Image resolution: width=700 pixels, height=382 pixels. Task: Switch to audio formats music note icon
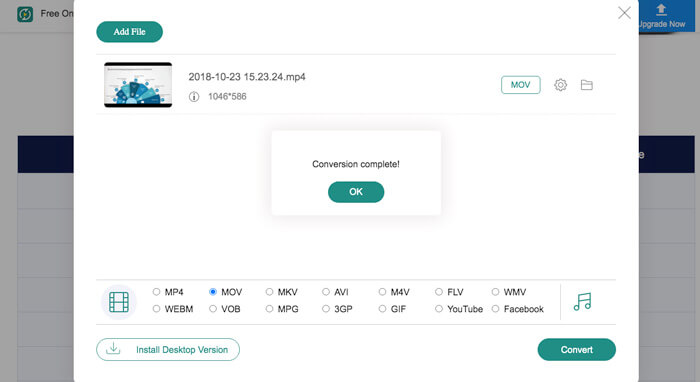click(x=583, y=302)
